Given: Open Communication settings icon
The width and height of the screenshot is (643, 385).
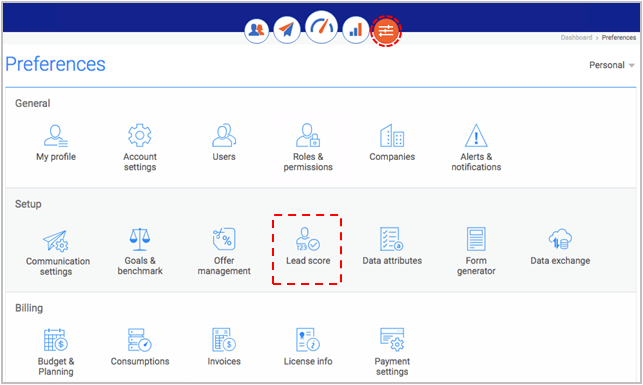Looking at the screenshot, I should pos(56,241).
